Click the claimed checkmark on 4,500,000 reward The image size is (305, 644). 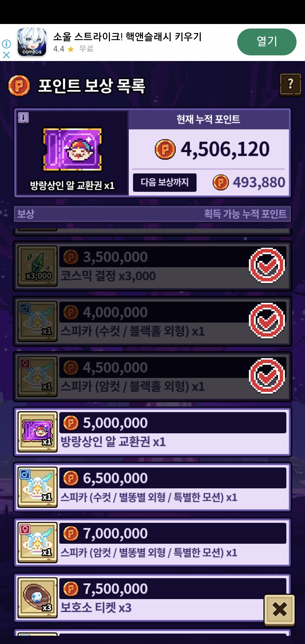tap(267, 376)
